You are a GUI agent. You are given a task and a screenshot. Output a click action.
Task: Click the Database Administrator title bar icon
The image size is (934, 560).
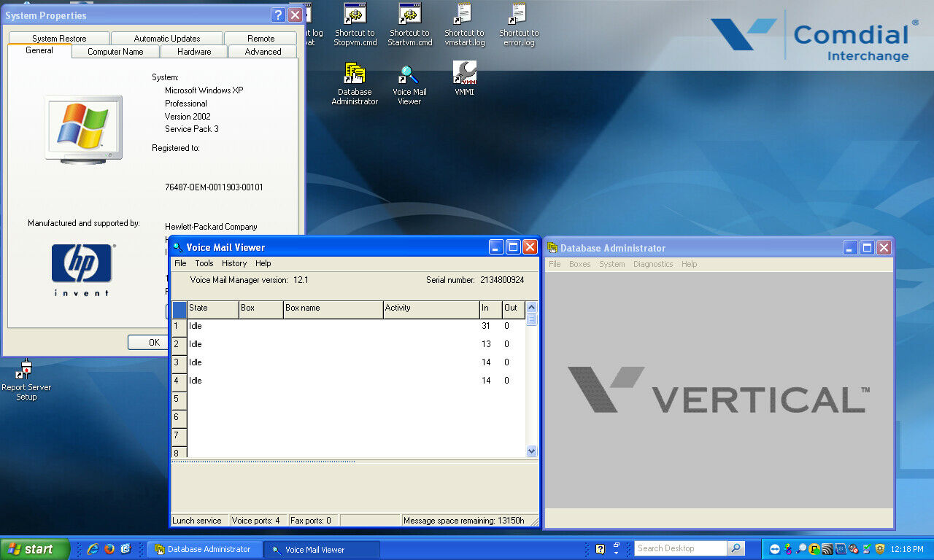point(552,248)
